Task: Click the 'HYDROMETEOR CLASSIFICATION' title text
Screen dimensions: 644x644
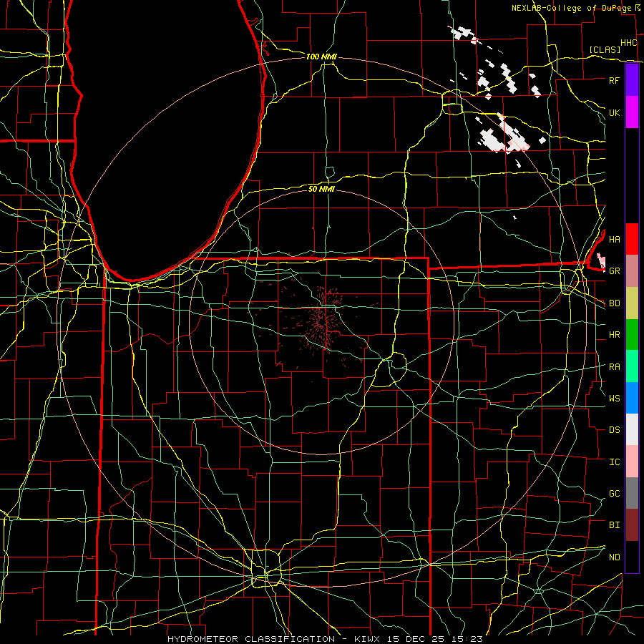Action: [251, 639]
